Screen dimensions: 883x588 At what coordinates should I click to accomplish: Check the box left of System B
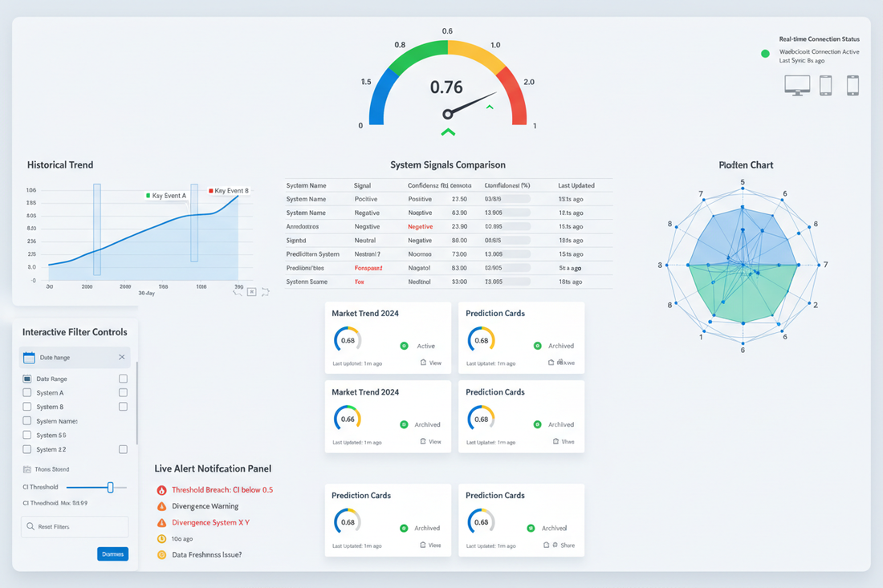point(27,407)
